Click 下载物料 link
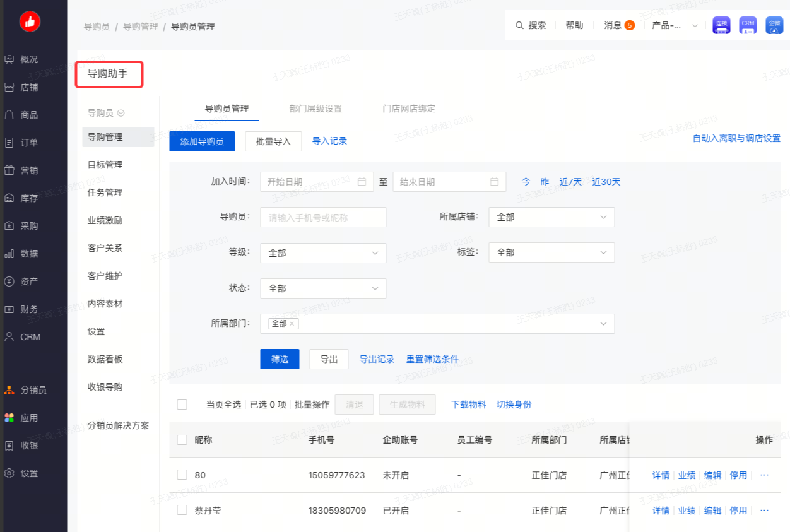Image resolution: width=790 pixels, height=532 pixels. (469, 405)
